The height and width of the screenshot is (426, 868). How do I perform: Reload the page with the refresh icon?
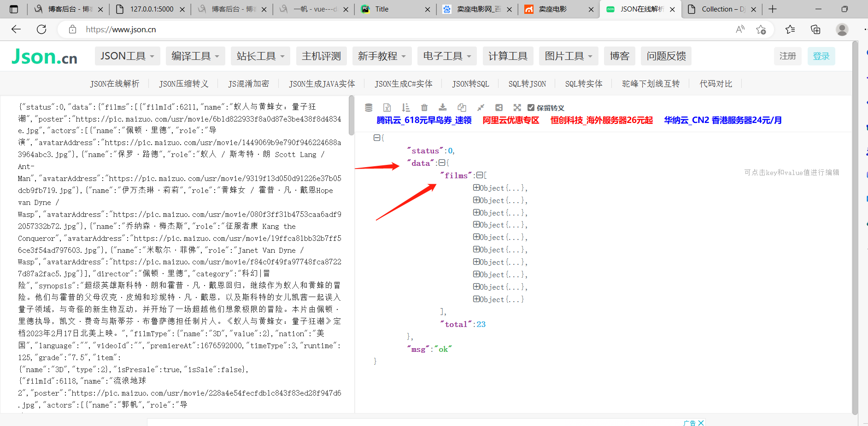click(41, 29)
